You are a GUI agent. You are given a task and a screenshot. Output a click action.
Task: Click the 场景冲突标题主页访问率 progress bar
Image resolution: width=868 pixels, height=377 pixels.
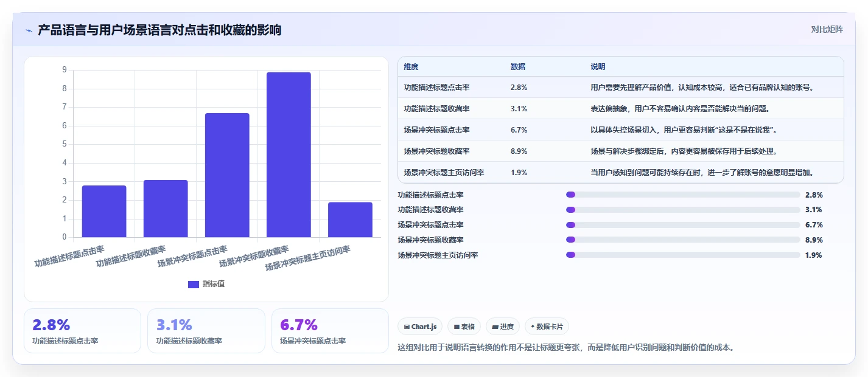pyautogui.click(x=683, y=255)
